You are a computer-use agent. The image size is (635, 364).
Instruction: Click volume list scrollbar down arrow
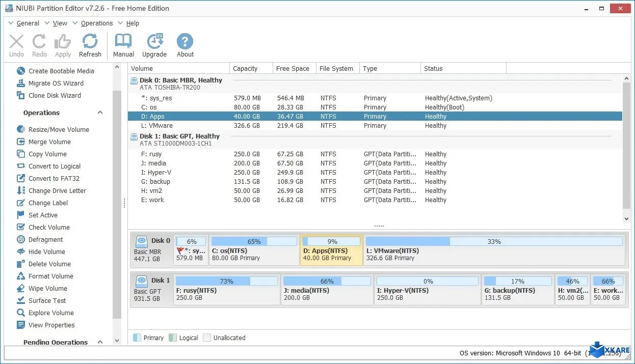pyautogui.click(x=627, y=218)
